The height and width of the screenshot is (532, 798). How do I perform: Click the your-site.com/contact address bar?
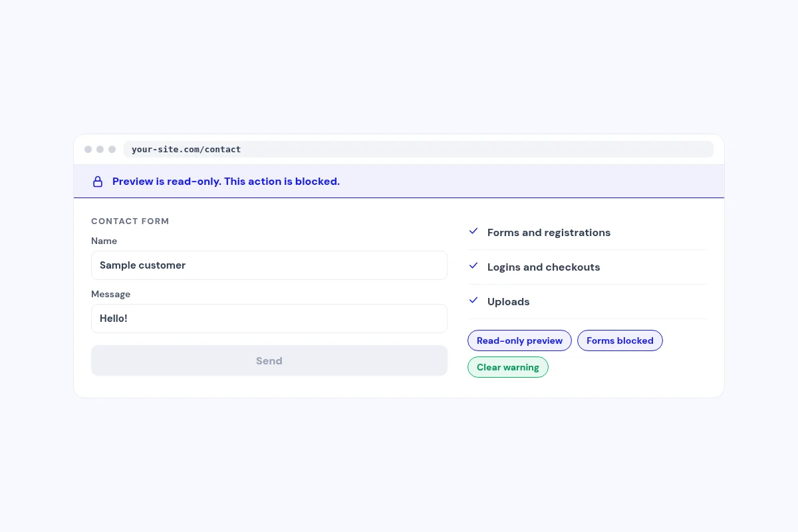[418, 150]
